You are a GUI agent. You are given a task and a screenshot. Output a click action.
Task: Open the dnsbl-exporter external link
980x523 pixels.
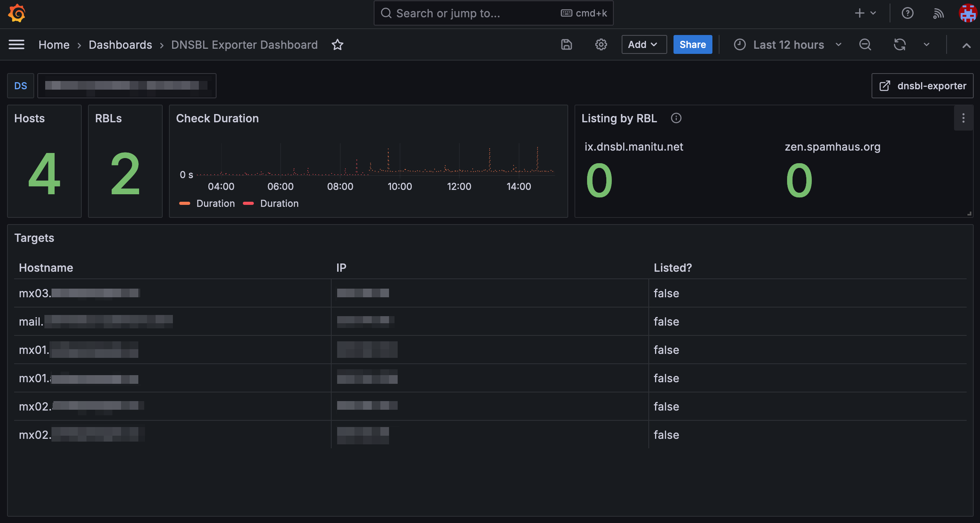click(922, 86)
